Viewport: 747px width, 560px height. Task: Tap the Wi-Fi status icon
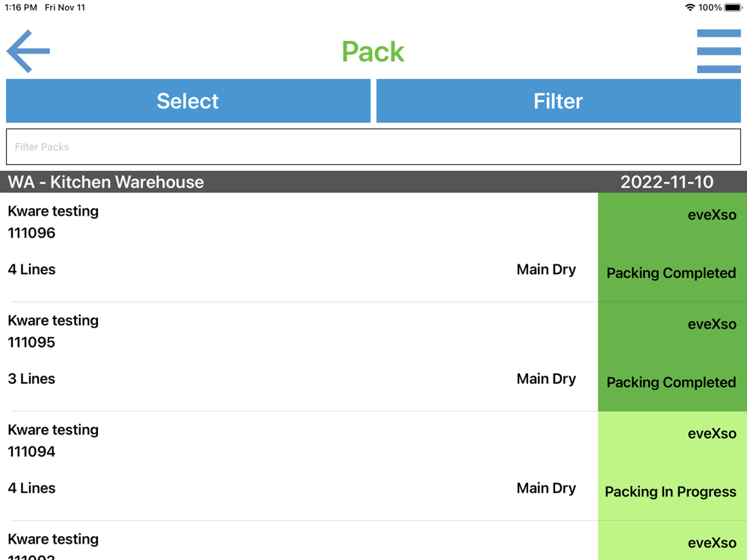689,7
